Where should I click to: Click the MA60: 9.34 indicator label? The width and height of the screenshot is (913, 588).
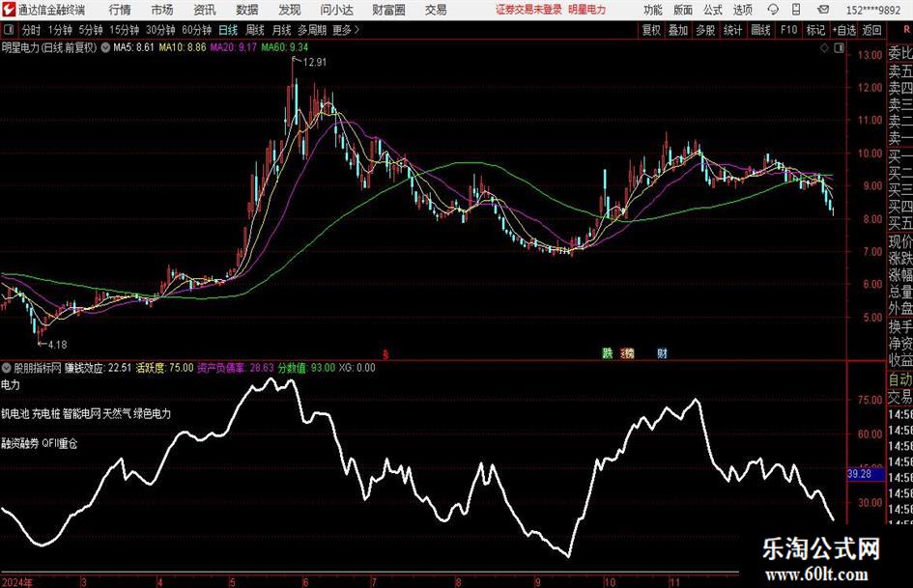[285, 47]
